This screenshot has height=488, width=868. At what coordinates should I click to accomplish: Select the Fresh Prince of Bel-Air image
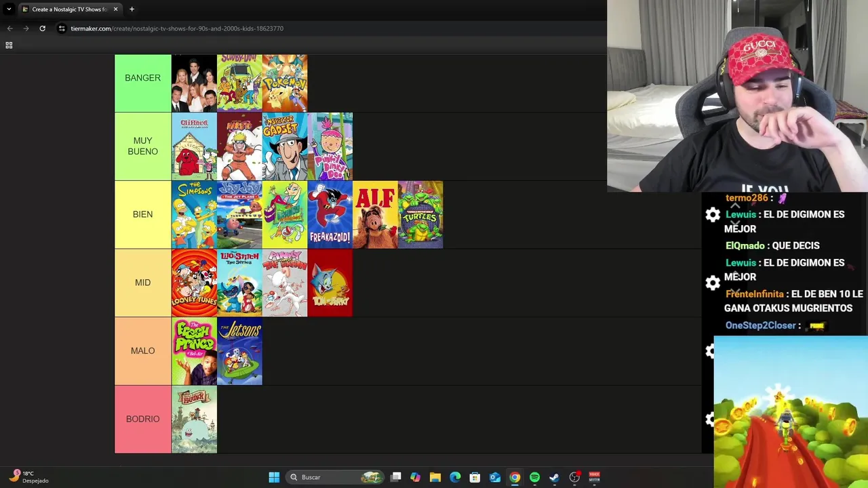tap(194, 351)
